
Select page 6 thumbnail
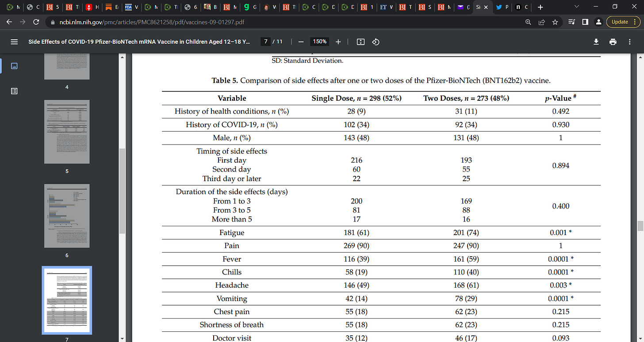[x=67, y=216]
